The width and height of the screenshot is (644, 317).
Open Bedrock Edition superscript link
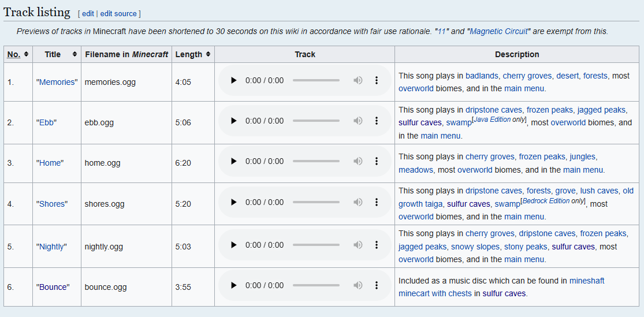point(546,201)
